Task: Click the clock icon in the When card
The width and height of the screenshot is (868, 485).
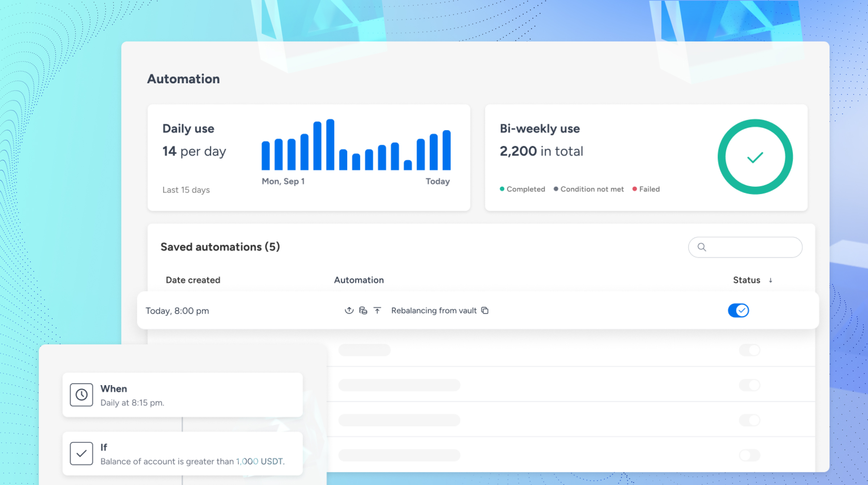Action: click(x=82, y=395)
